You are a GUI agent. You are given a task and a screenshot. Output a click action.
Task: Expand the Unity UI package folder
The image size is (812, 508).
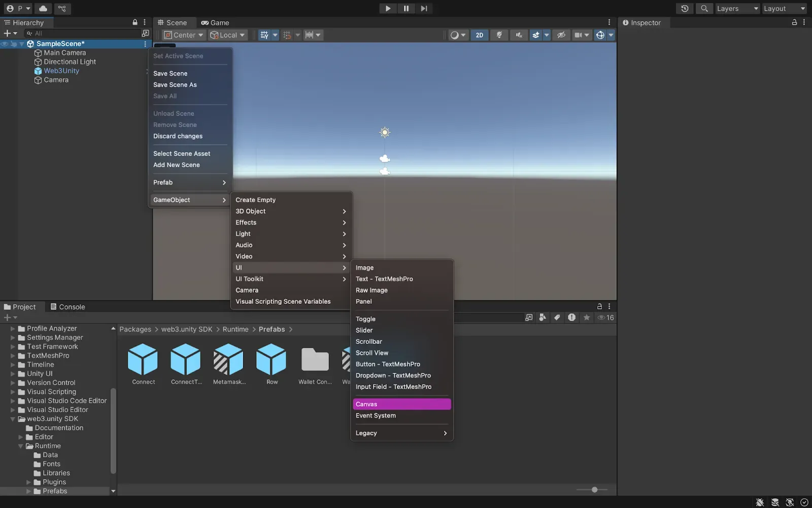click(x=13, y=374)
